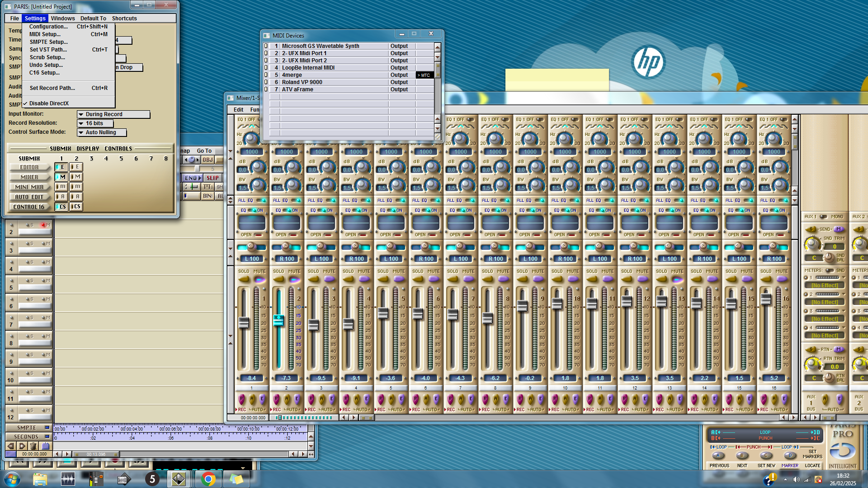Viewport: 868px width, 488px height.
Task: Open Windows Explorer from the taskbar
Action: pyautogui.click(x=40, y=479)
